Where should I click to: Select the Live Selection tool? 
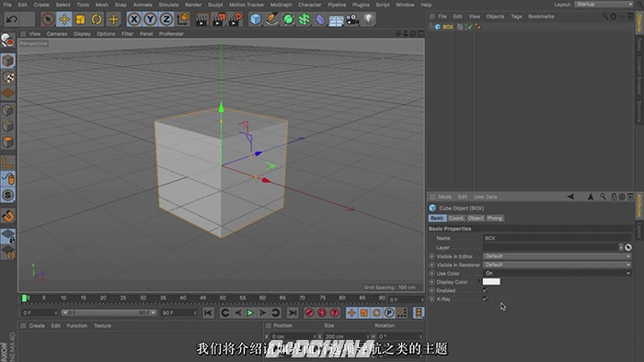tap(48, 19)
